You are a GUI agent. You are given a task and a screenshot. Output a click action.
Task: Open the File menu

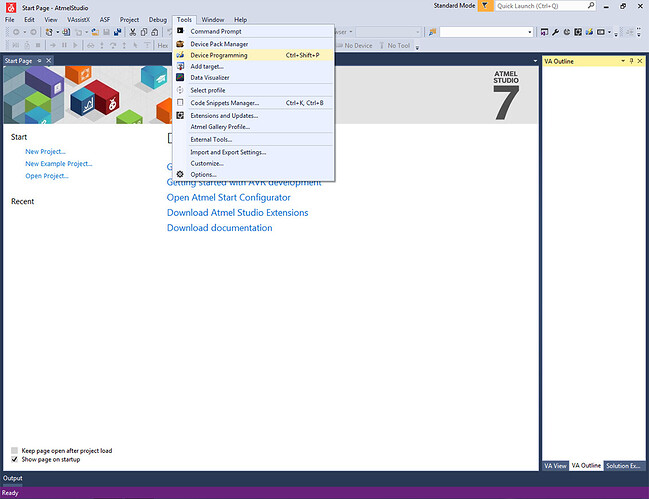pyautogui.click(x=10, y=19)
